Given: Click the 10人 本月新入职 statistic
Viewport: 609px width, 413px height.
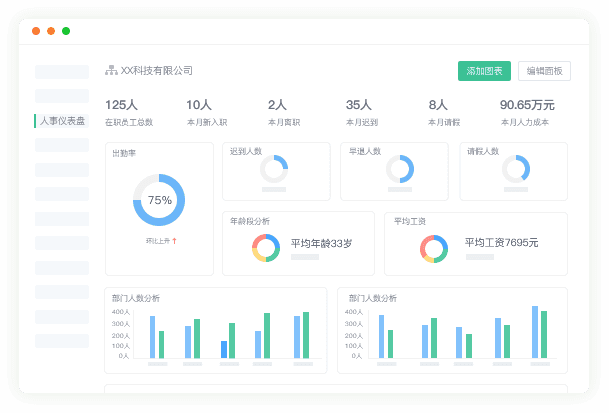Looking at the screenshot, I should pyautogui.click(x=207, y=113).
